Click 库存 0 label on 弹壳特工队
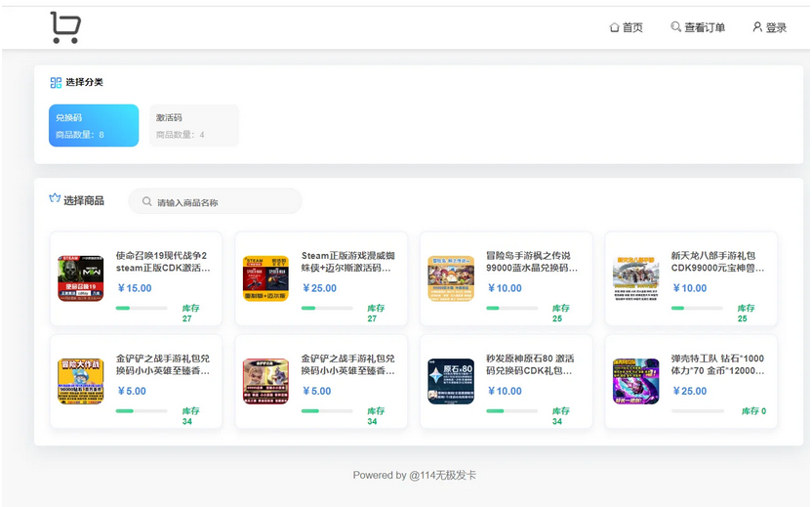This screenshot has width=812, height=507. [753, 411]
